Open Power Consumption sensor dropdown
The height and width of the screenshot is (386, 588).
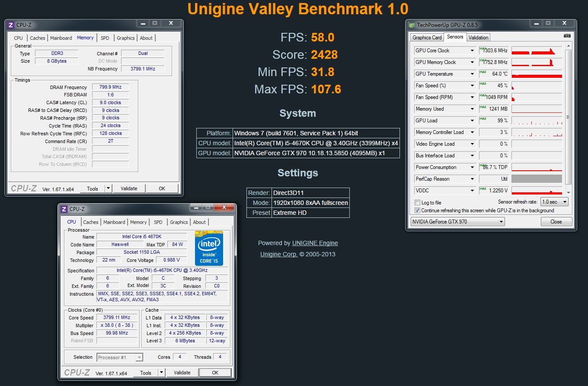[472, 167]
